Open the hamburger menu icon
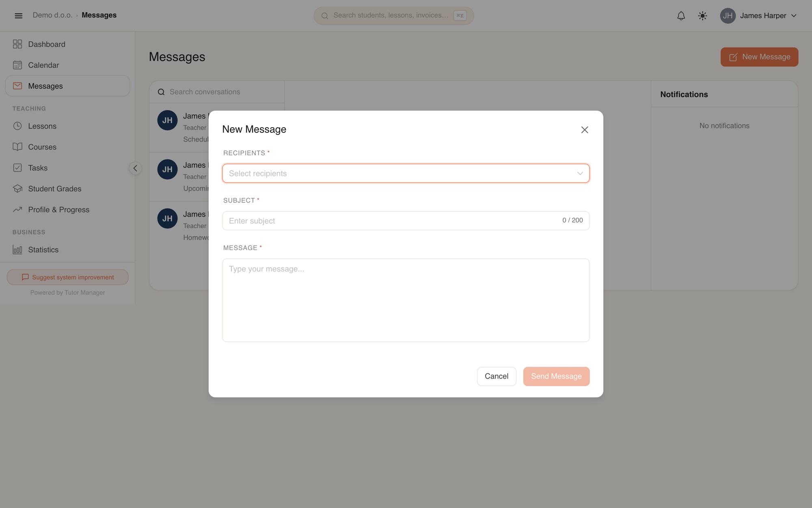 click(18, 15)
